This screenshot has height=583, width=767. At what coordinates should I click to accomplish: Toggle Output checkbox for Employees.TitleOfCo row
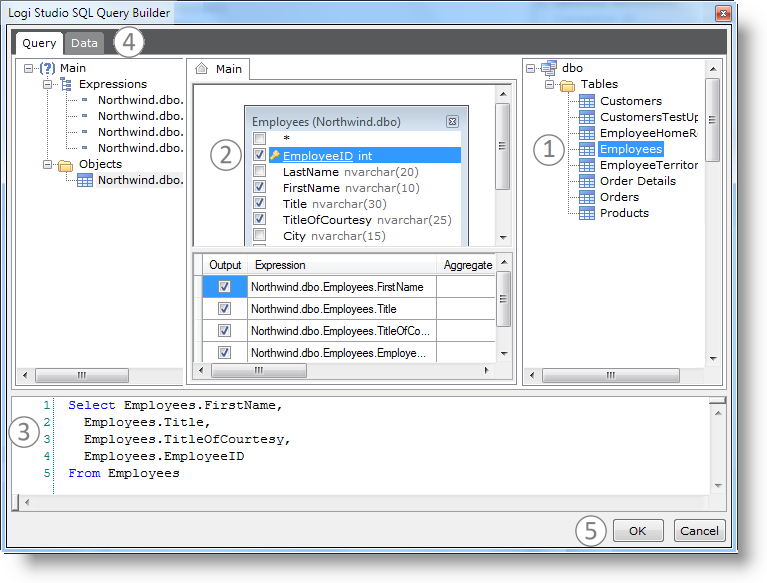click(225, 331)
